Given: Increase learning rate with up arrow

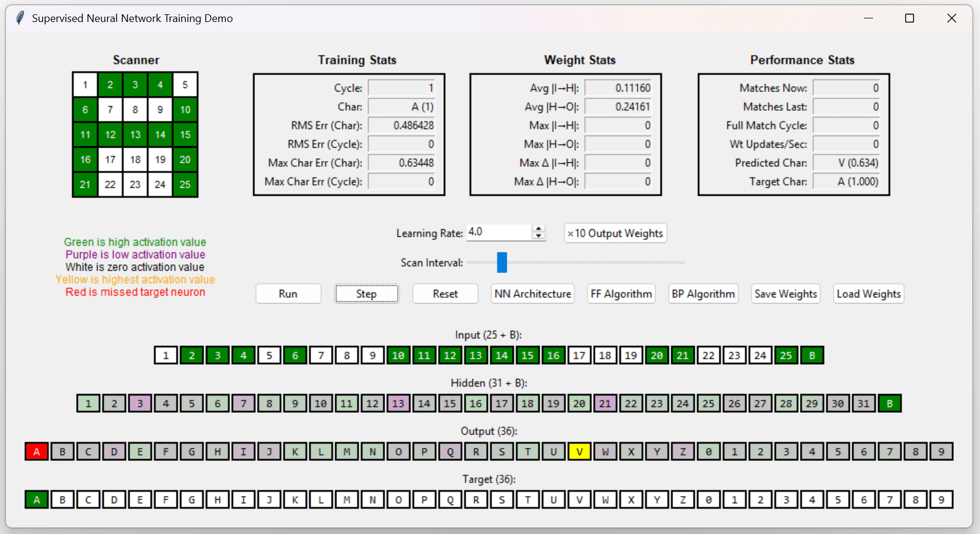Looking at the screenshot, I should pos(538,229).
